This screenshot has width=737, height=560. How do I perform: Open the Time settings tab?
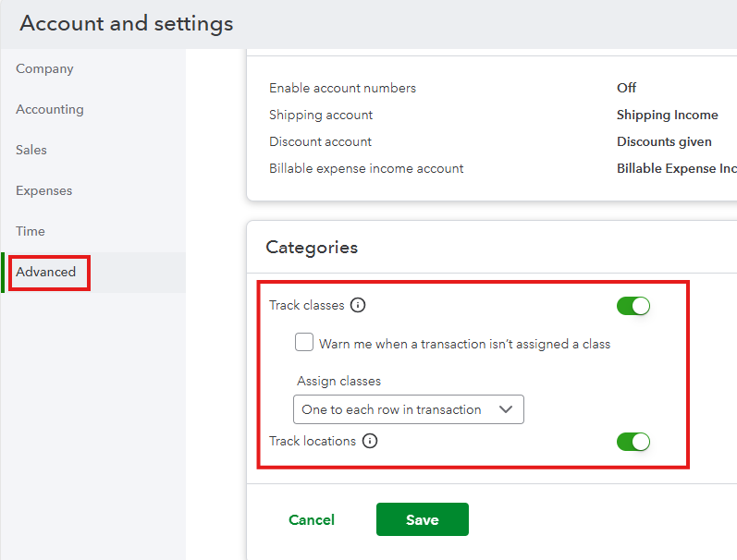(x=31, y=232)
